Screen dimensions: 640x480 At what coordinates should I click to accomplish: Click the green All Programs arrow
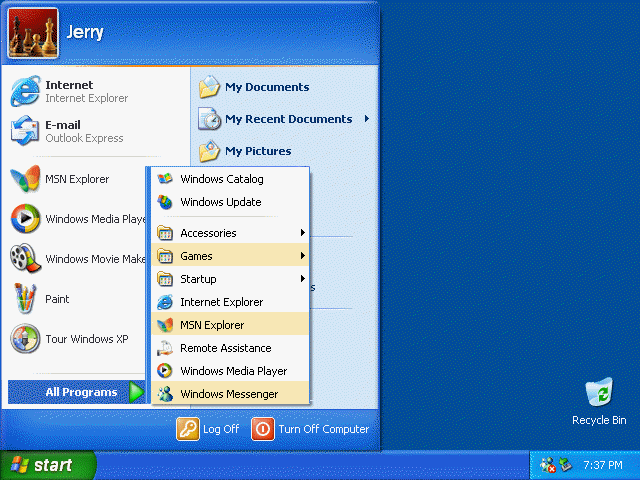(137, 392)
